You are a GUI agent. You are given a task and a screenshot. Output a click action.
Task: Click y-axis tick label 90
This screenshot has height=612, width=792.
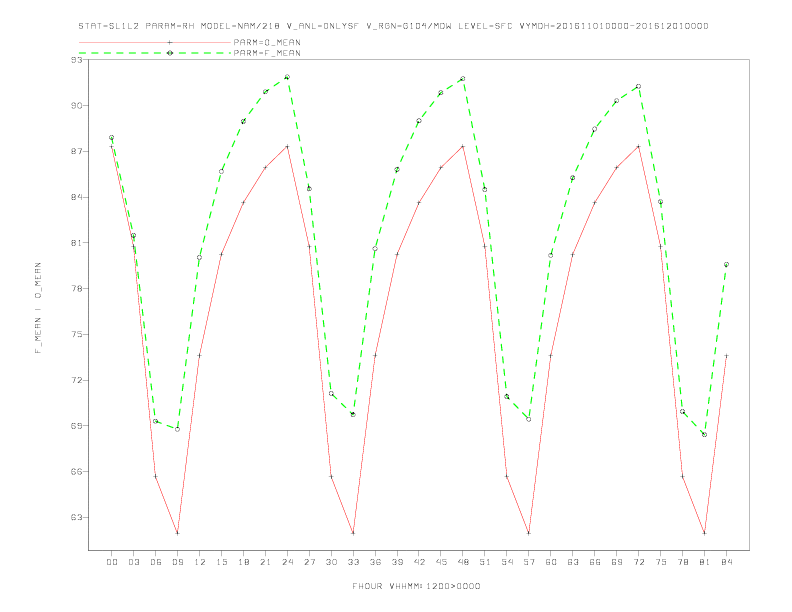pyautogui.click(x=77, y=106)
